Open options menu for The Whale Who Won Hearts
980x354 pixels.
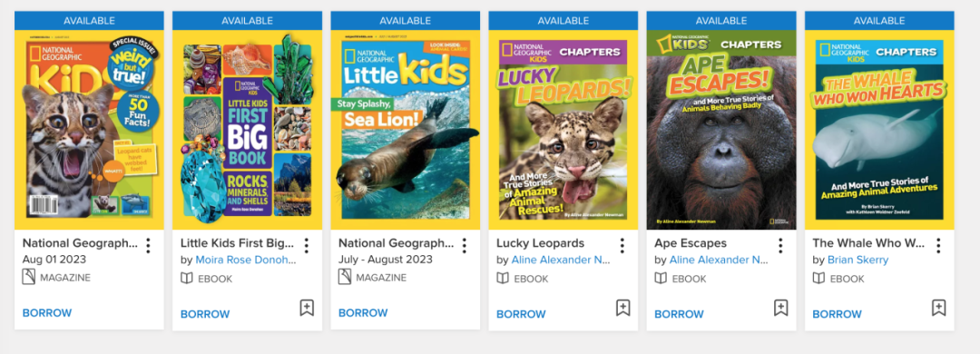point(938,245)
